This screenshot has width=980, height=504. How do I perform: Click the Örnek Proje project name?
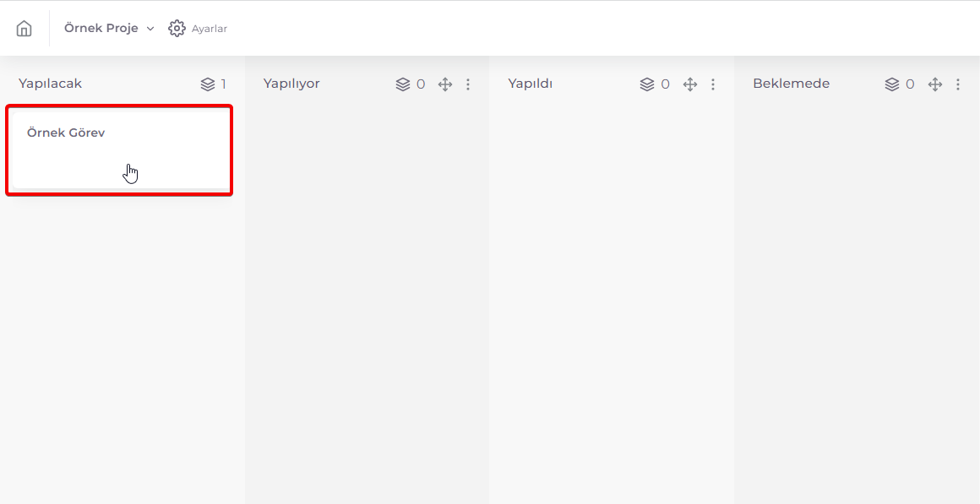click(101, 28)
